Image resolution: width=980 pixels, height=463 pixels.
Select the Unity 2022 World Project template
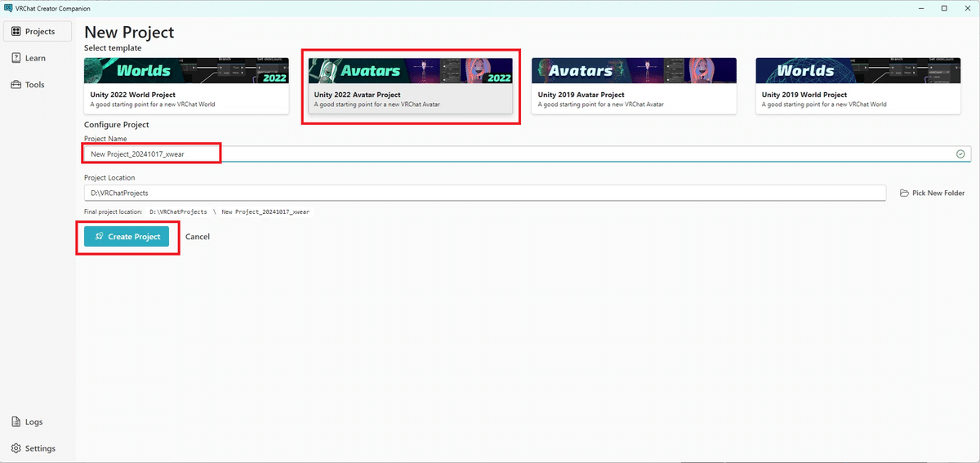(186, 86)
